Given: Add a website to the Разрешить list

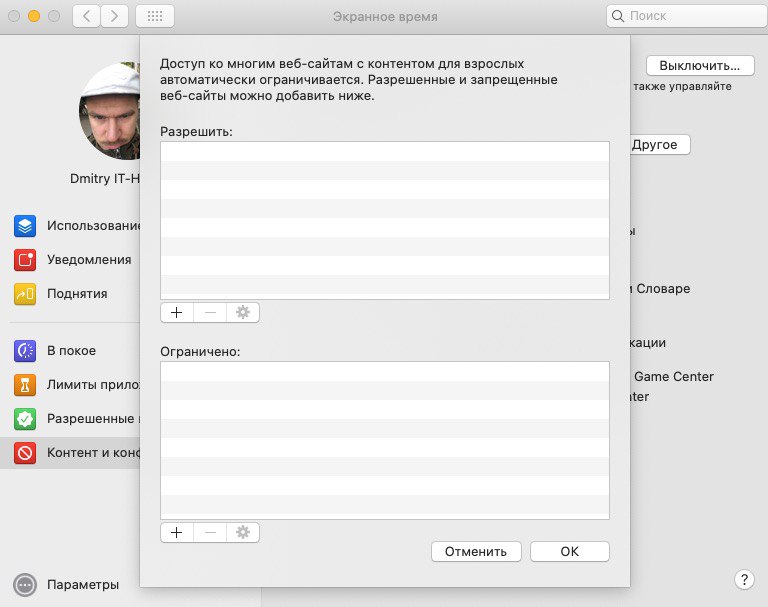Looking at the screenshot, I should click(x=177, y=312).
